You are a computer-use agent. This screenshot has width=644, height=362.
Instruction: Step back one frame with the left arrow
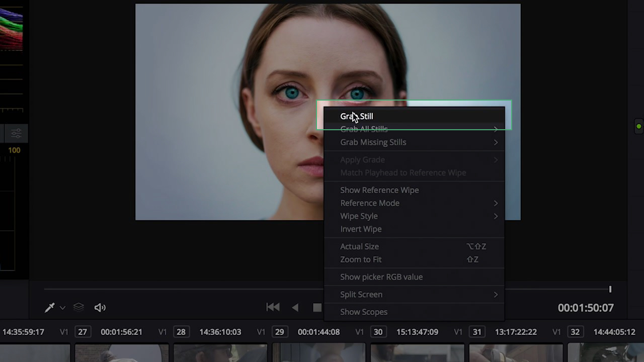tap(295, 307)
